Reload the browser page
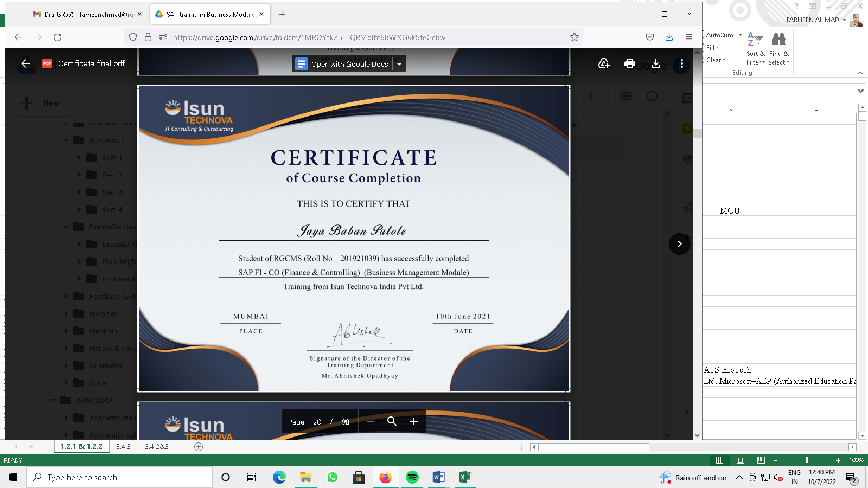 click(58, 37)
